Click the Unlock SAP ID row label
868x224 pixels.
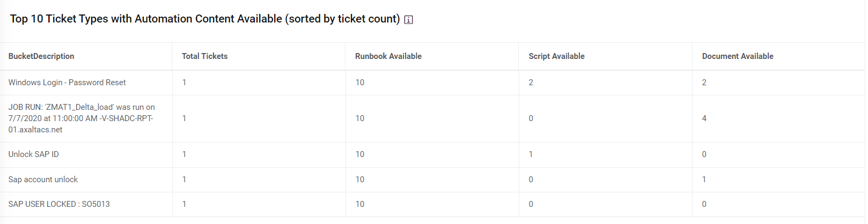[34, 154]
